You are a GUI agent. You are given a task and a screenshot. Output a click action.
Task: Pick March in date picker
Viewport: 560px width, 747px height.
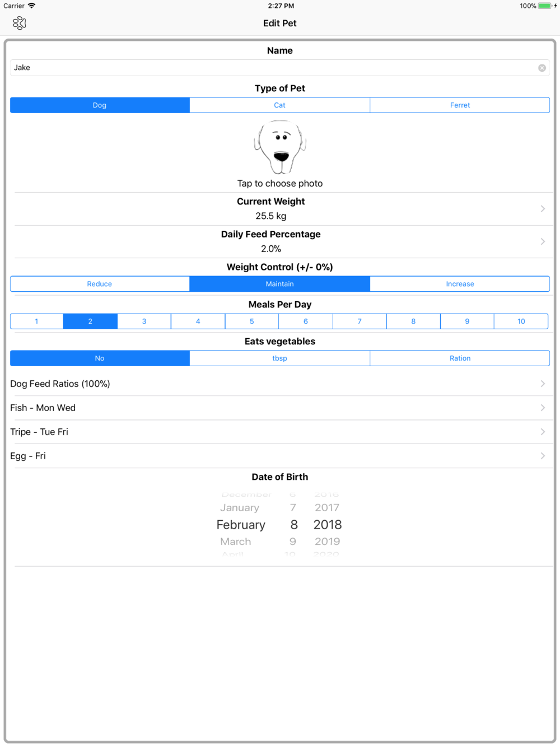pyautogui.click(x=236, y=541)
